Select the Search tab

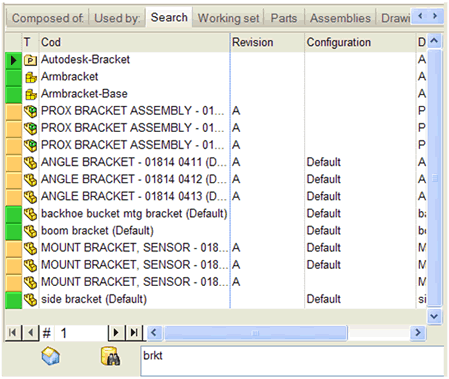point(169,17)
